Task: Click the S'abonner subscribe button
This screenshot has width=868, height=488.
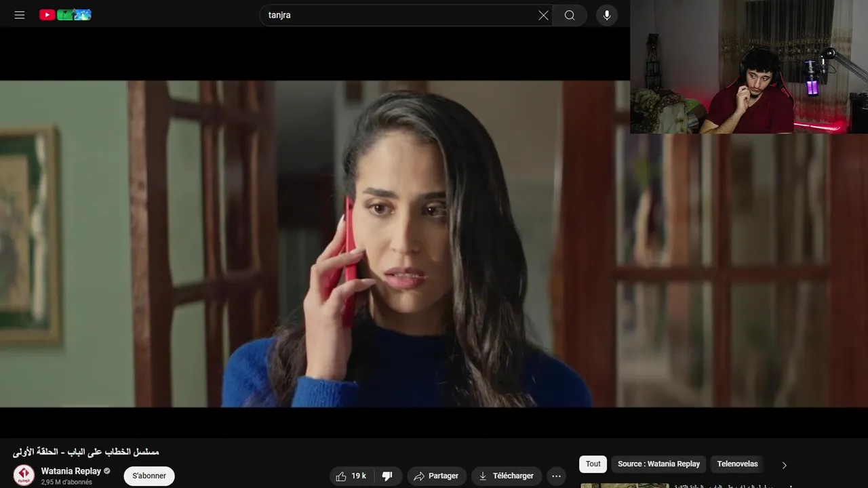Action: 149,476
